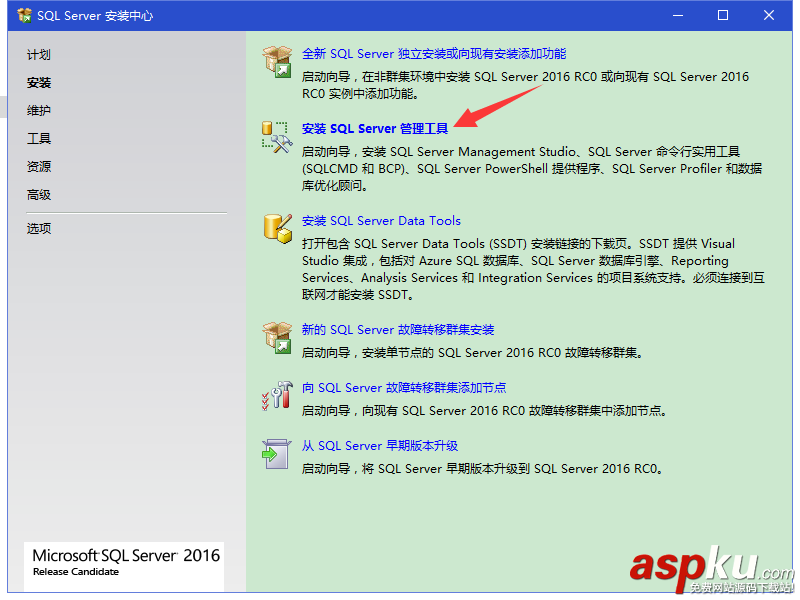This screenshot has width=800, height=600.
Task: Click the SQL Server 安装中心 window title text
Action: tap(95, 16)
